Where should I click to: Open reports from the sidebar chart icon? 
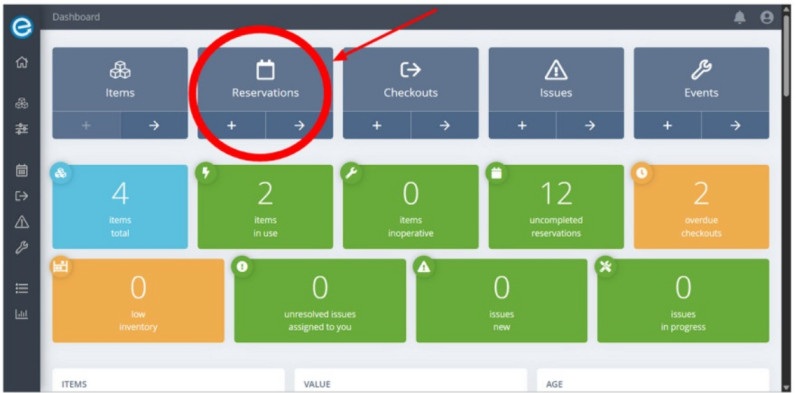(x=21, y=314)
